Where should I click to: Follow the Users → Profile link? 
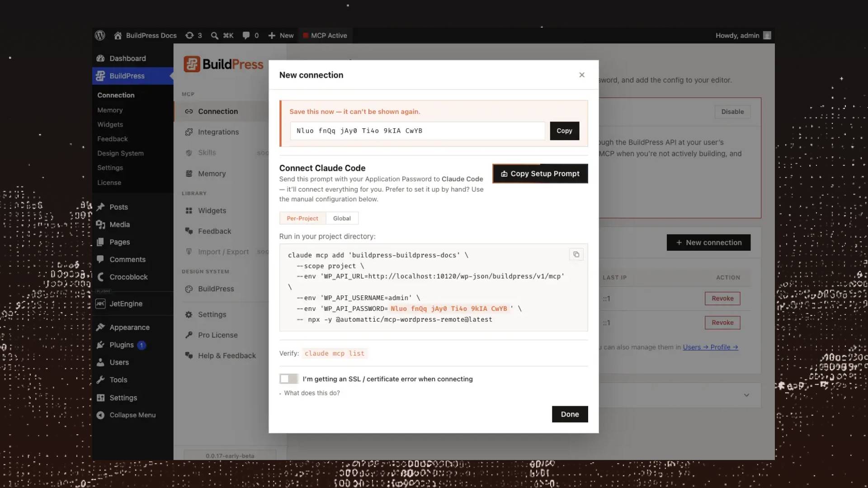click(710, 347)
